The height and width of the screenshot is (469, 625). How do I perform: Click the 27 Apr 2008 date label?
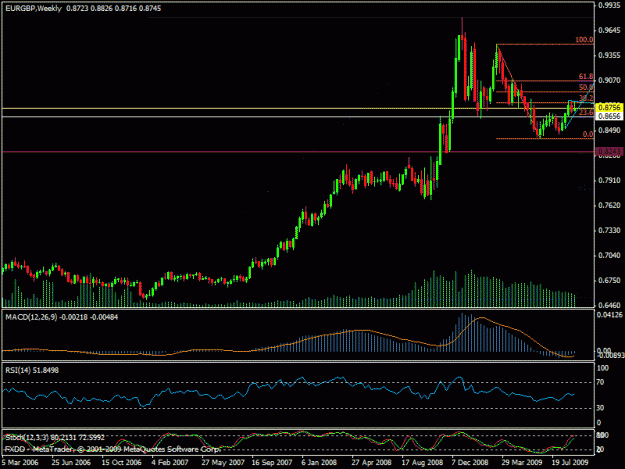[371, 463]
